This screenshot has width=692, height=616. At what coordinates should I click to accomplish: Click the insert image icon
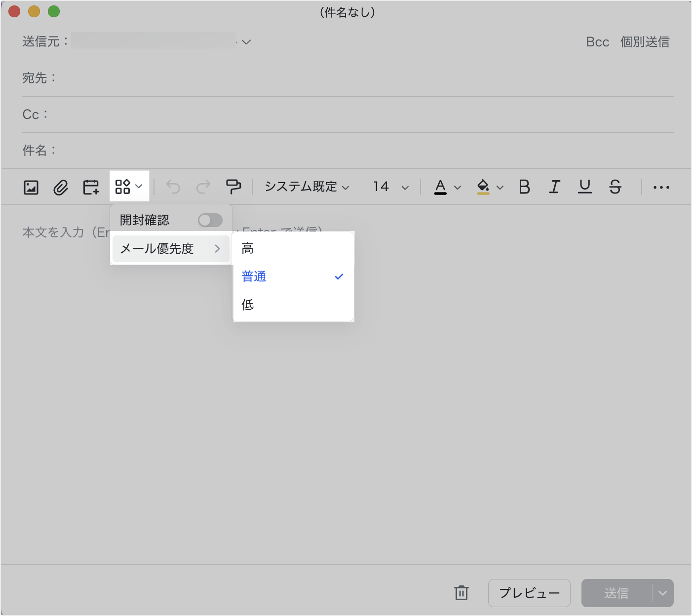[31, 187]
